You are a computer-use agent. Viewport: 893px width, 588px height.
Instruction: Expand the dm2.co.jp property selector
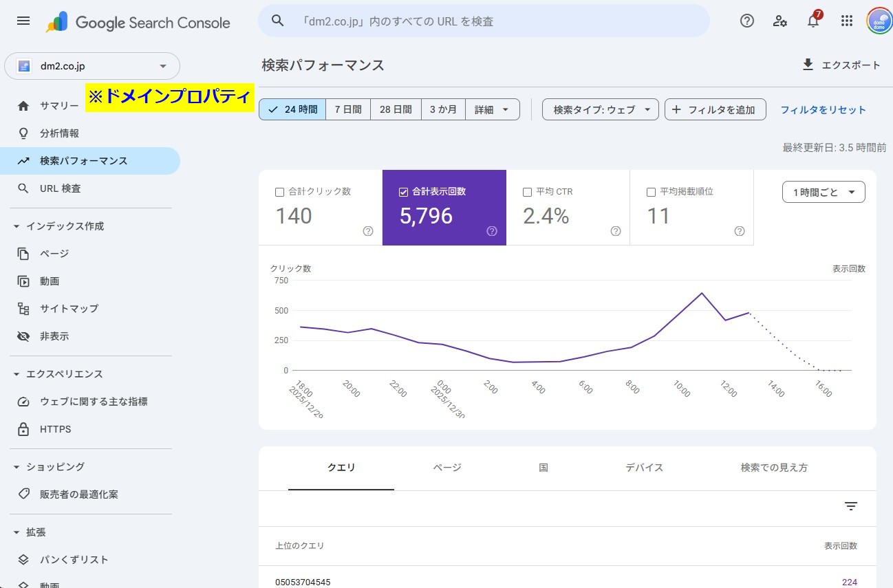(x=163, y=66)
